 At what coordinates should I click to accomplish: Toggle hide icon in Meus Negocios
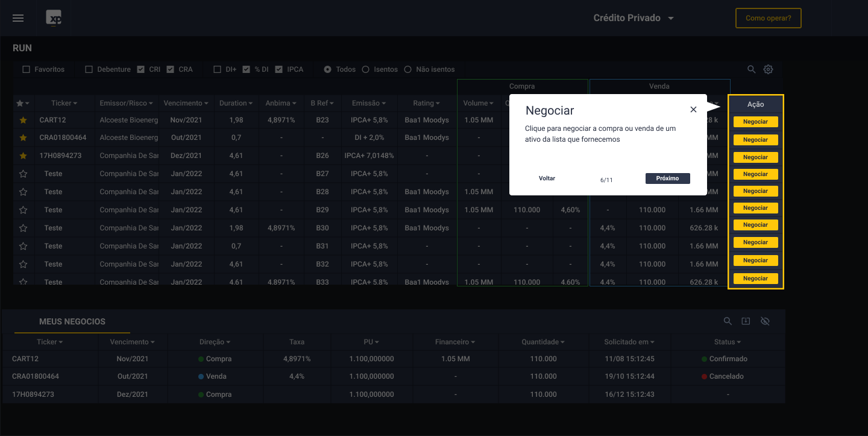coord(765,321)
